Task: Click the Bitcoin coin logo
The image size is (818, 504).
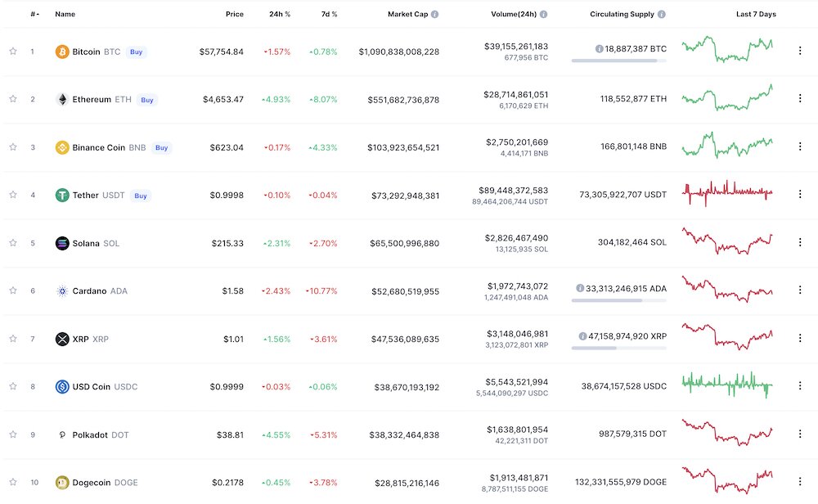Action: (61, 50)
